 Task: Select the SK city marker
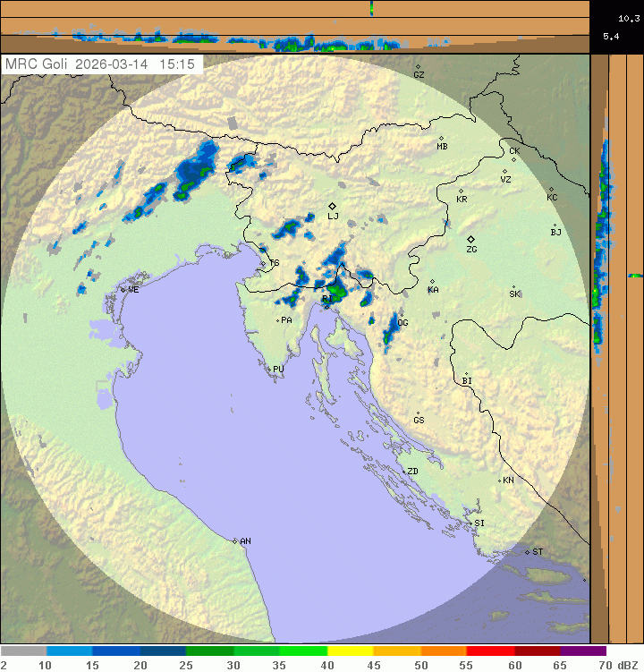513,287
